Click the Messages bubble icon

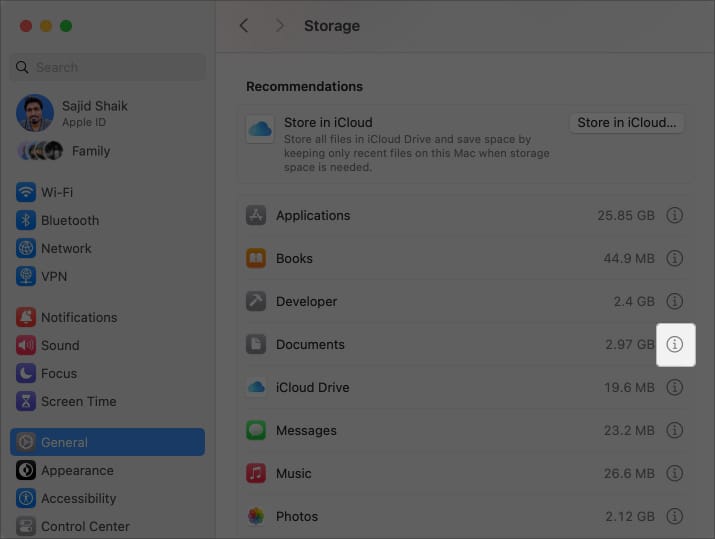click(256, 430)
